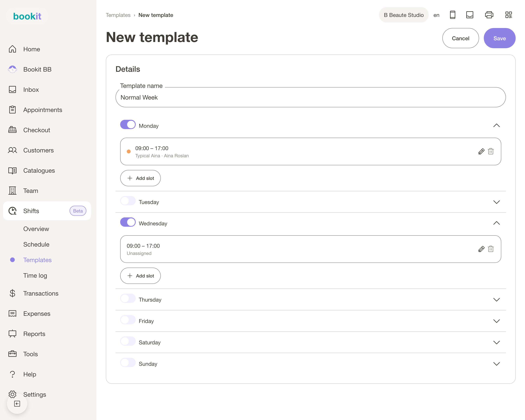Image resolution: width=525 pixels, height=420 pixels.
Task: Go to Time log submenu item
Action: click(35, 275)
